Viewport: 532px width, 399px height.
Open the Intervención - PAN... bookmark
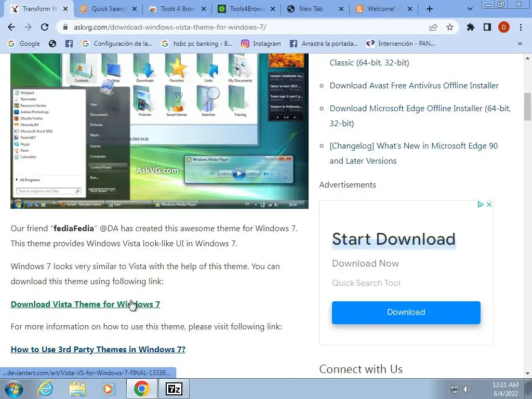click(401, 44)
